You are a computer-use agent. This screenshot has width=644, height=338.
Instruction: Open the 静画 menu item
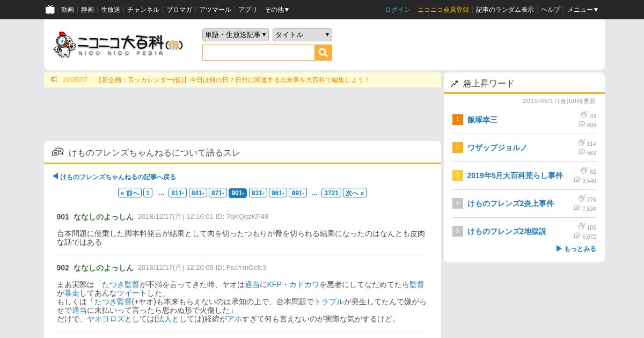(87, 10)
